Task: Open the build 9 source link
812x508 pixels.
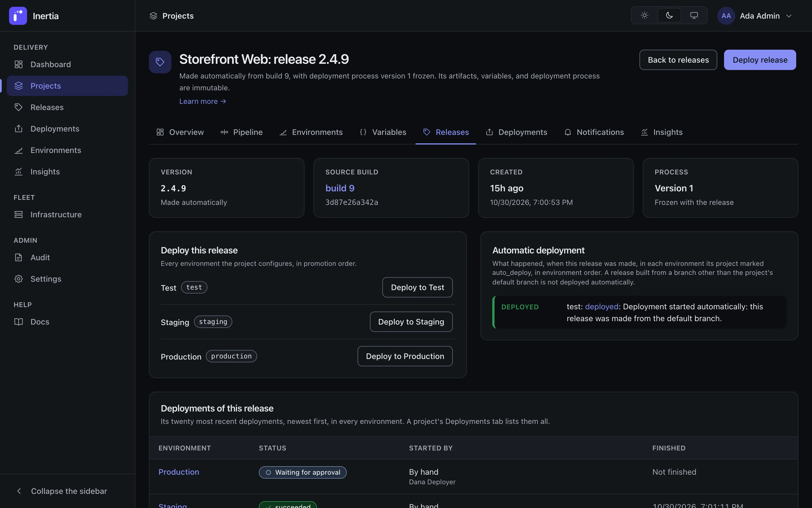Action: (x=340, y=188)
